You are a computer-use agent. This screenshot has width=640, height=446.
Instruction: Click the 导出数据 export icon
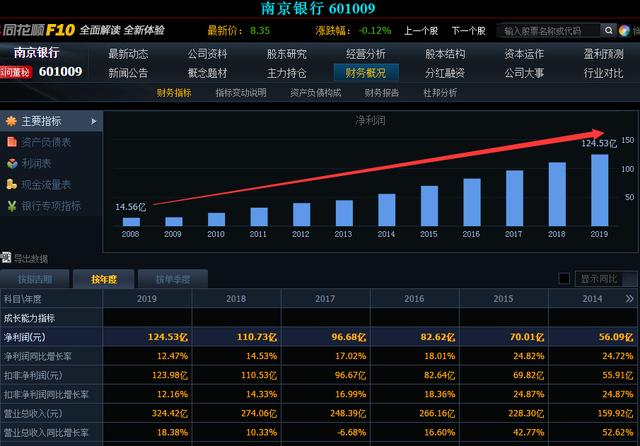pyautogui.click(x=6, y=257)
